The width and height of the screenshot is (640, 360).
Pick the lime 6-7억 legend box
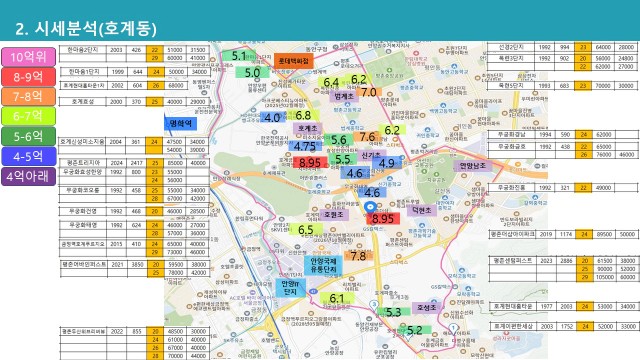(x=28, y=116)
